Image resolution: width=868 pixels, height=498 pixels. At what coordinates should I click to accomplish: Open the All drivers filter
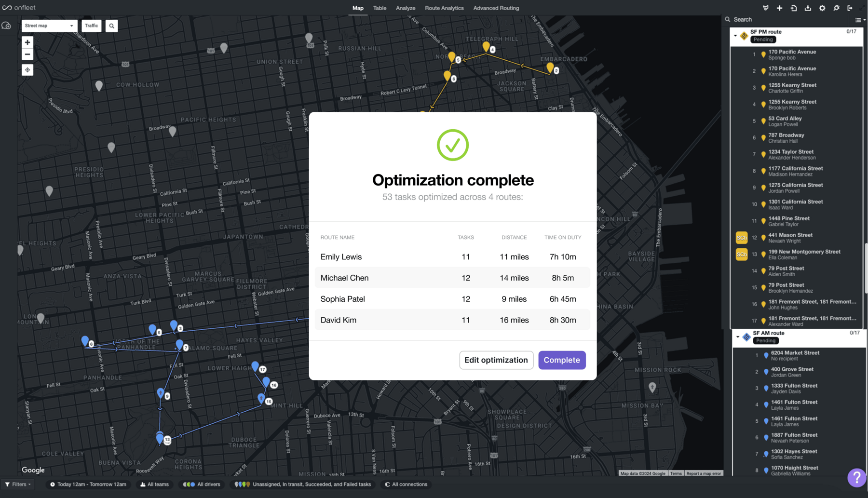click(x=202, y=485)
